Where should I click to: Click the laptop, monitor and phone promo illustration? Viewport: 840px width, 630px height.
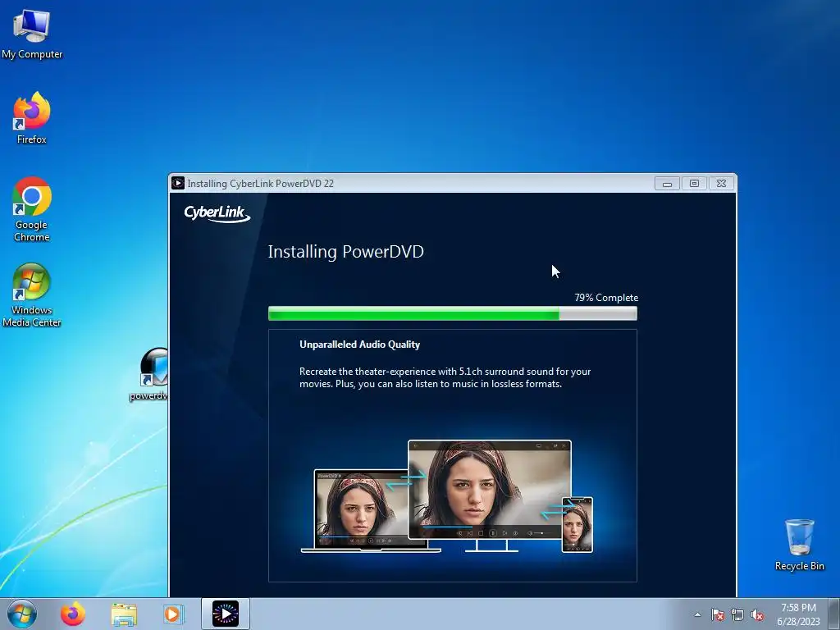[447, 496]
